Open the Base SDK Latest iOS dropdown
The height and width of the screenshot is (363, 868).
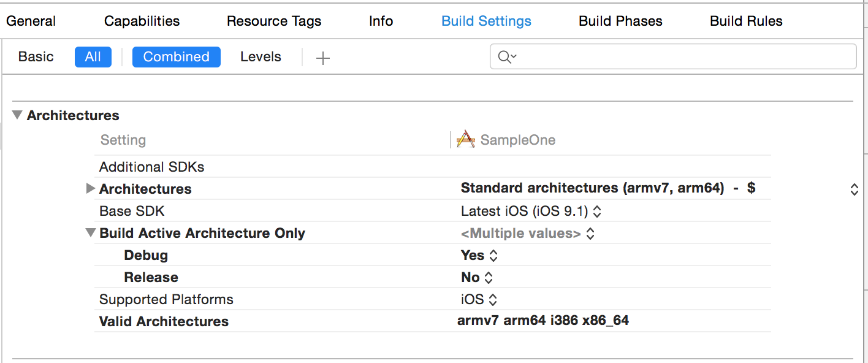(531, 212)
